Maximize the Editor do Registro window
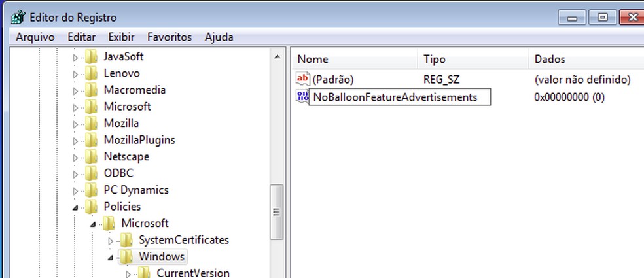The image size is (644, 278). [x=602, y=17]
